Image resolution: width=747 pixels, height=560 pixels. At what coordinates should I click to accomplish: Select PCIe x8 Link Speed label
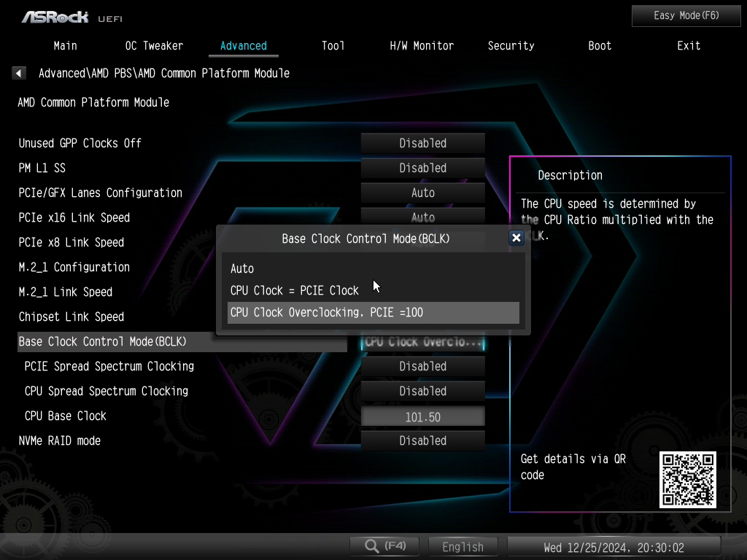pyautogui.click(x=71, y=242)
